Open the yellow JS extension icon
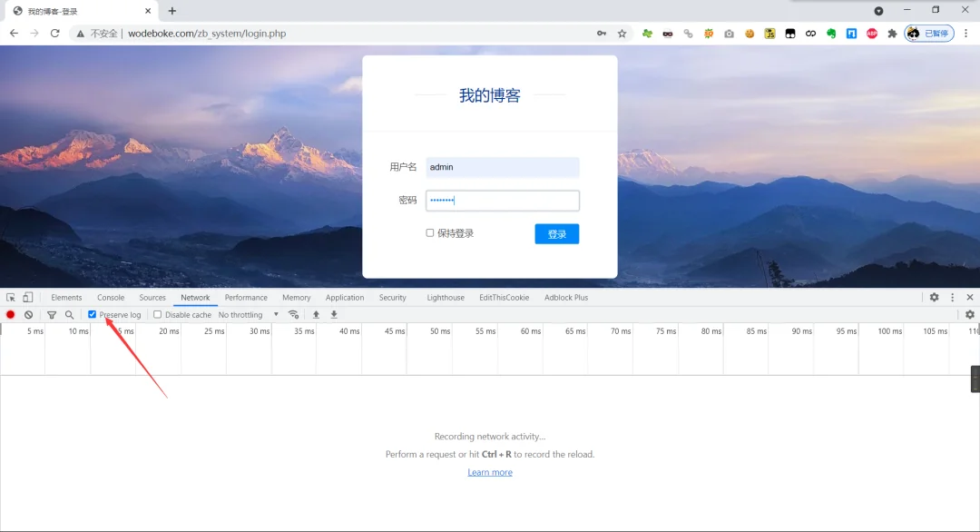This screenshot has width=980, height=532. click(x=770, y=34)
